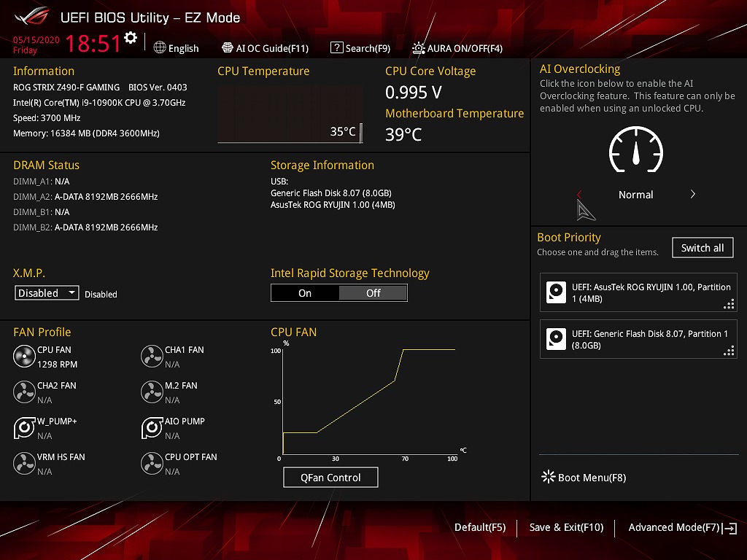
Task: Click drag handle of Generic Flash Disk entry
Action: [x=729, y=351]
